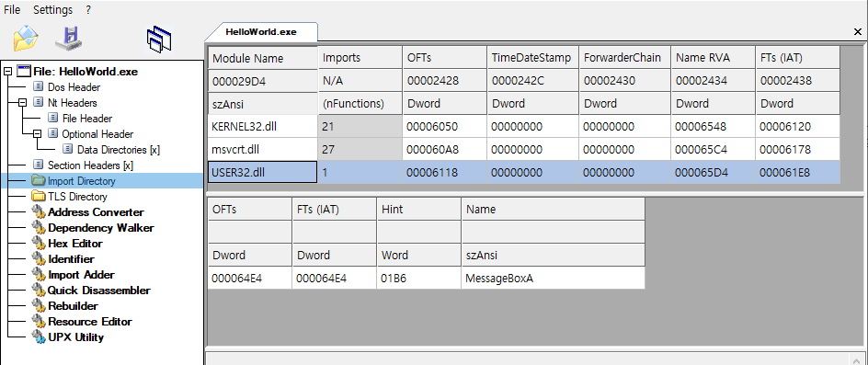This screenshot has height=365, width=868.
Task: Open the UPX Utility tool
Action: [75, 336]
